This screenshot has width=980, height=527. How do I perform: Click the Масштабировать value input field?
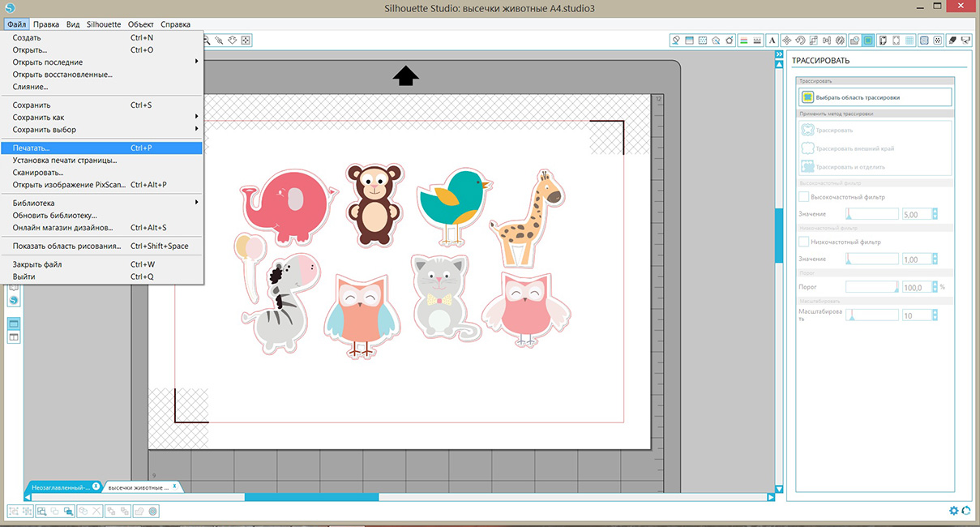916,315
